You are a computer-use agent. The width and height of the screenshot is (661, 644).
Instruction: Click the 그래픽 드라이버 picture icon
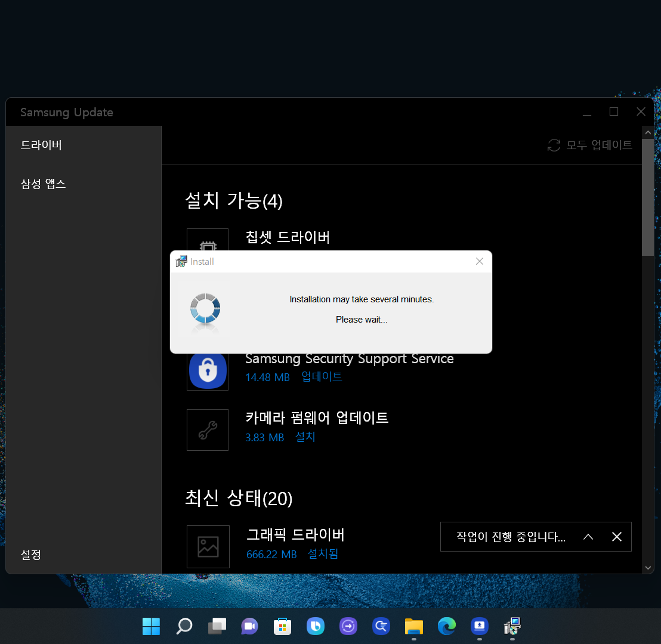pos(208,547)
